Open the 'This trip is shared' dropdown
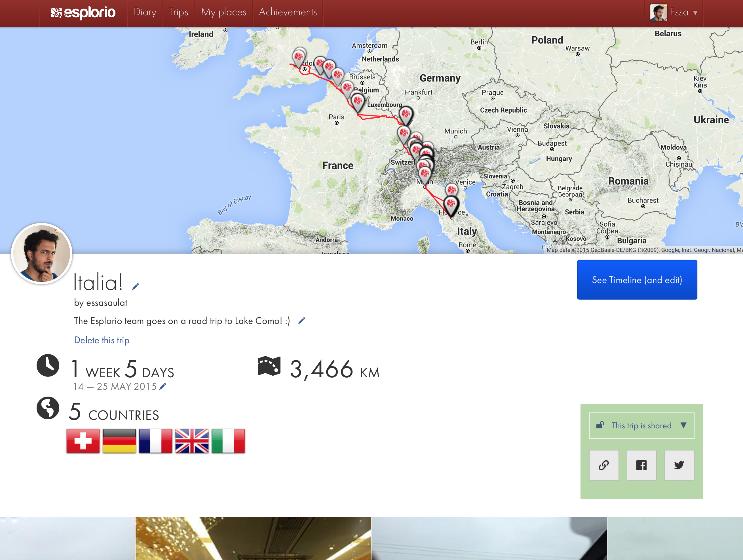 [641, 425]
